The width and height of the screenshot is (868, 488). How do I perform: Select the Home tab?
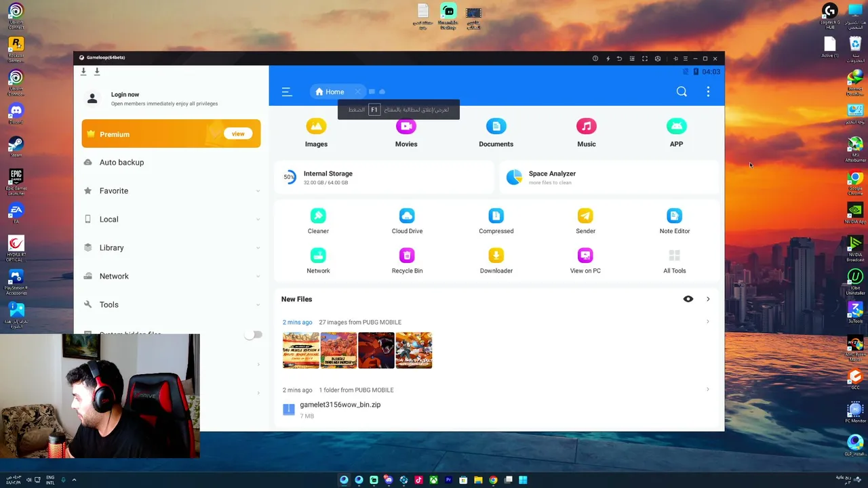coord(330,91)
